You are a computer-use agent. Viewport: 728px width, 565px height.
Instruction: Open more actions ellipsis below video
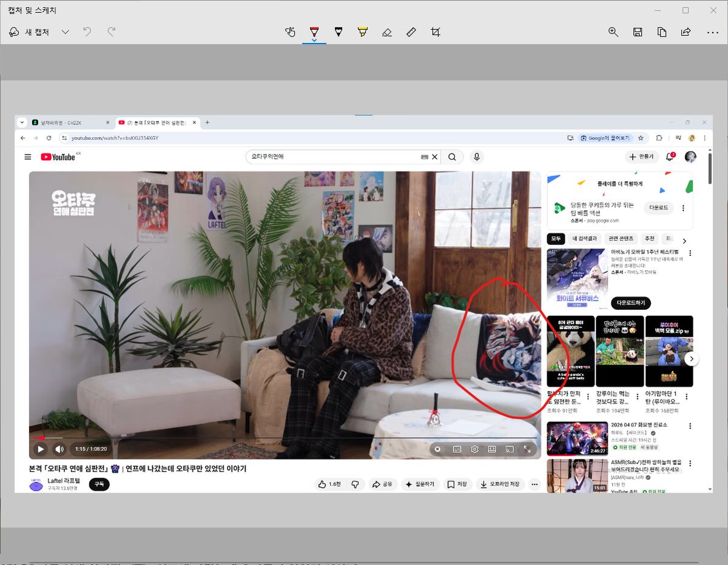534,484
